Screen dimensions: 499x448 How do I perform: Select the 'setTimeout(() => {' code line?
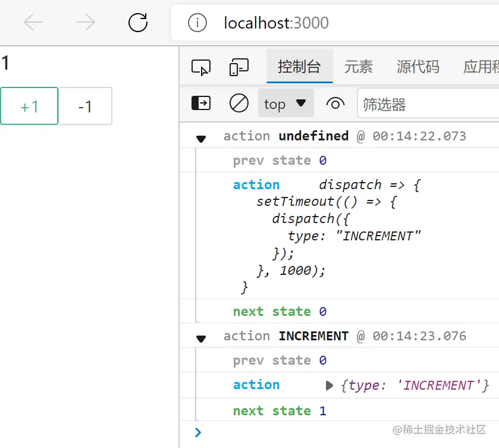[327, 202]
